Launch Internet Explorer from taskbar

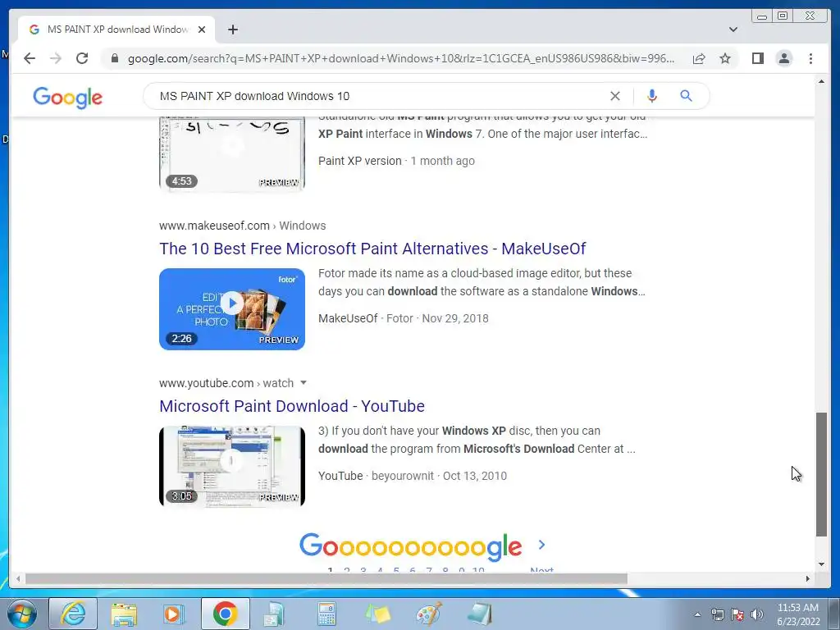point(73,614)
